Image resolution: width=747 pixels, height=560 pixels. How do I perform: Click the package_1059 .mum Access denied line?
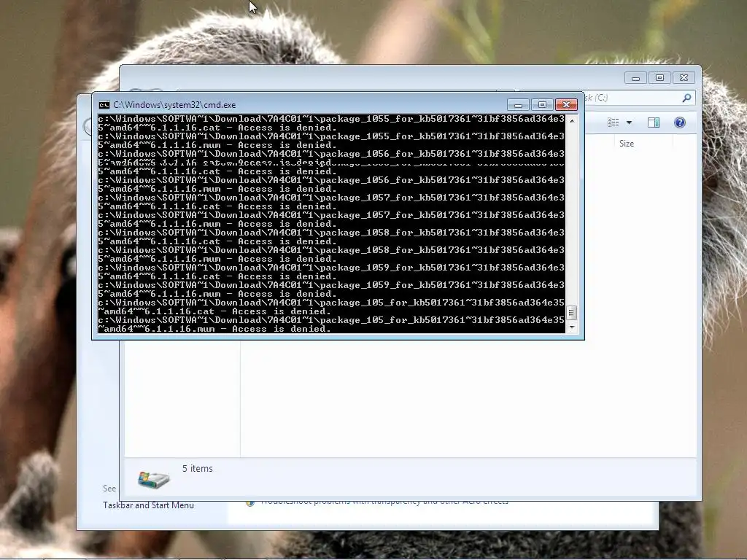point(331,289)
